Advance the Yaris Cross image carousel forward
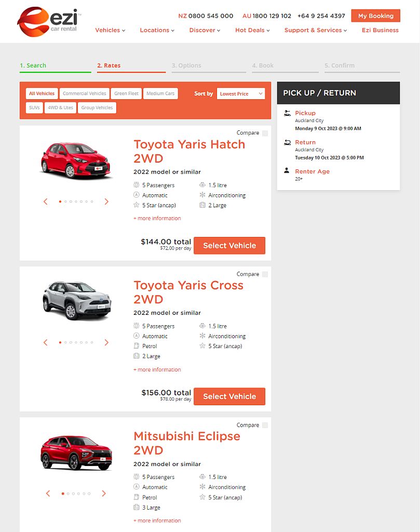The width and height of the screenshot is (420, 532). pos(106,342)
